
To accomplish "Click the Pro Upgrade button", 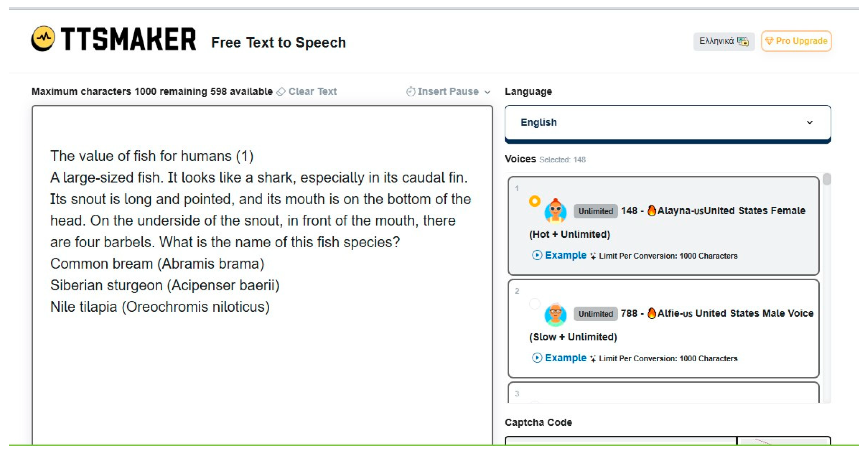I will 796,41.
